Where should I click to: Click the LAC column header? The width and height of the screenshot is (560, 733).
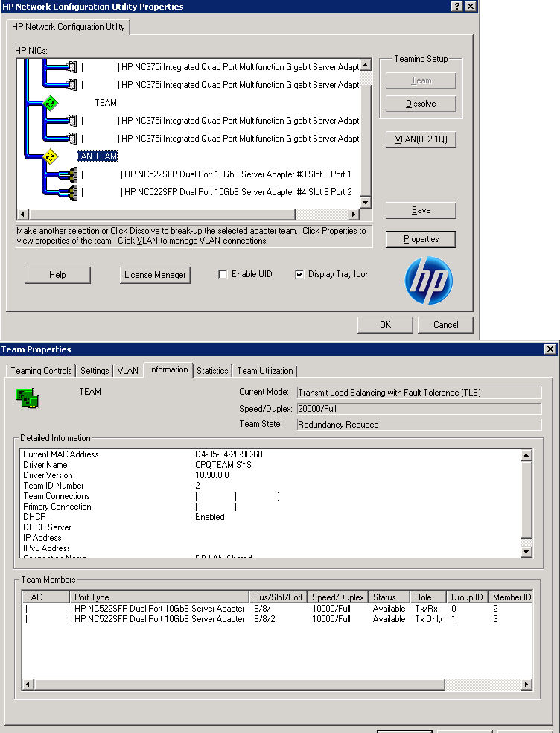(46, 597)
